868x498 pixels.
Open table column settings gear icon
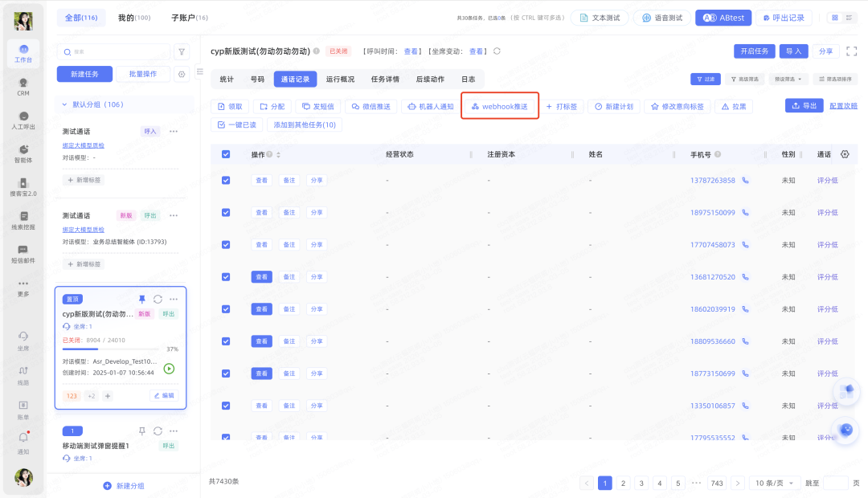[844, 154]
